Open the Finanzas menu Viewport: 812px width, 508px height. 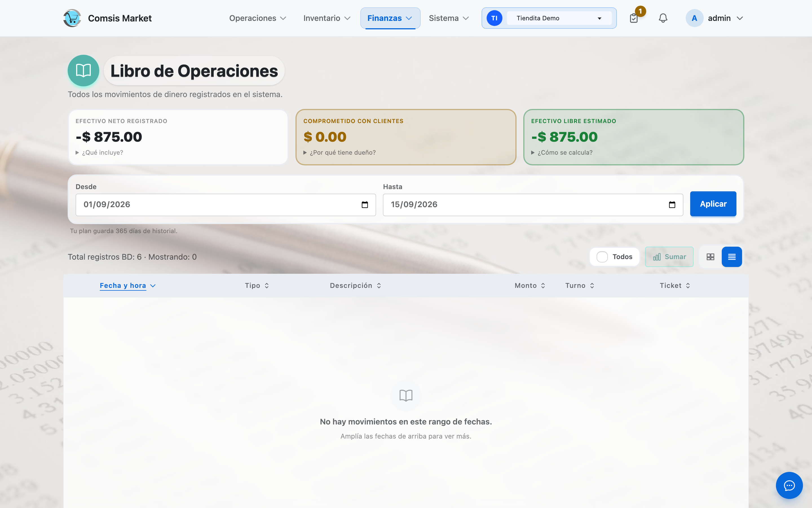pos(390,18)
